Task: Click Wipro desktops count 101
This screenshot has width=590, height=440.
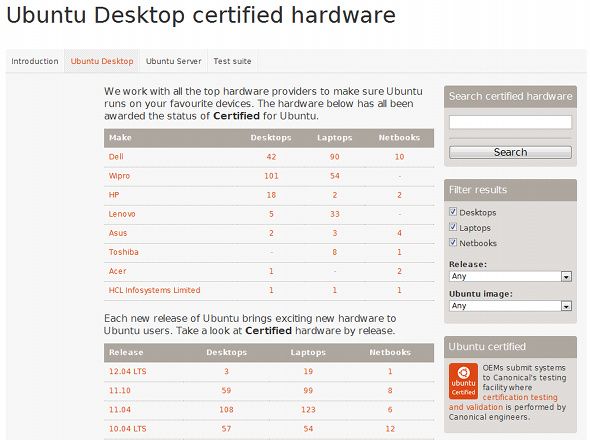Action: (271, 176)
